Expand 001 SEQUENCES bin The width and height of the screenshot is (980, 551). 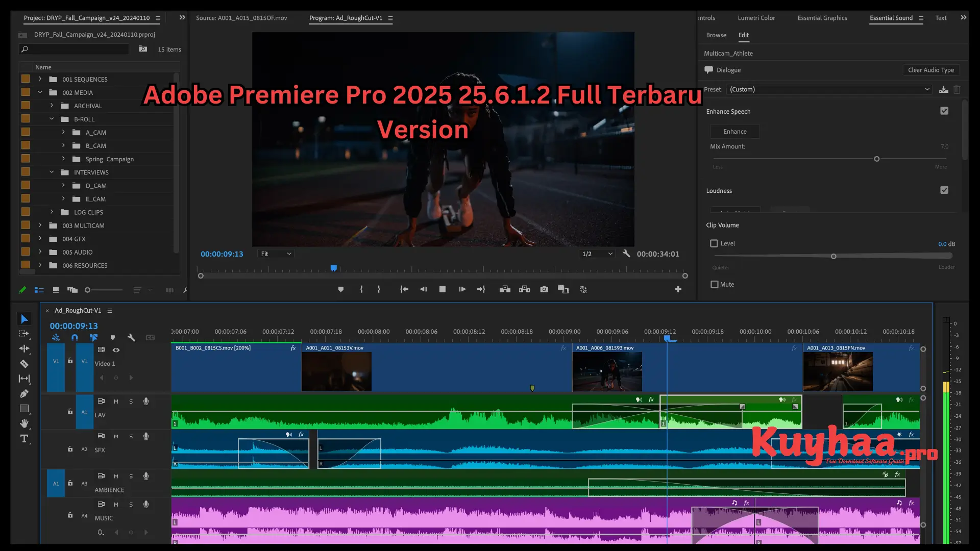pyautogui.click(x=40, y=79)
